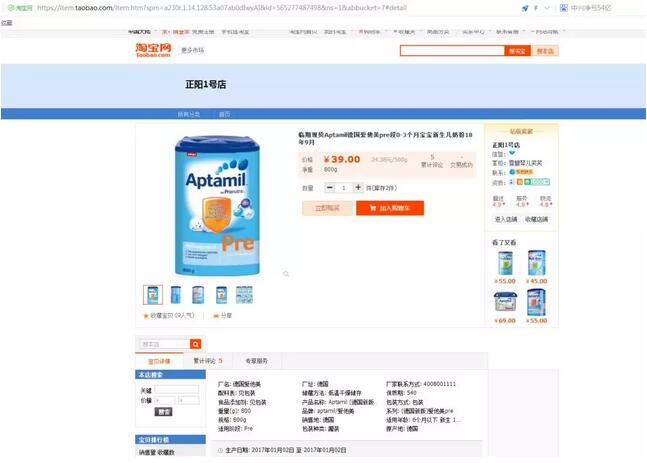The image size is (647, 463).
Task: Switch to the 专享服务 tab
Action: point(257,361)
